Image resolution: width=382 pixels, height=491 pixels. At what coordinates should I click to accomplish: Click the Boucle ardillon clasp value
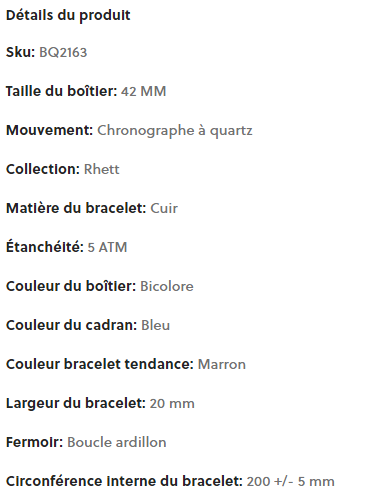(x=117, y=442)
